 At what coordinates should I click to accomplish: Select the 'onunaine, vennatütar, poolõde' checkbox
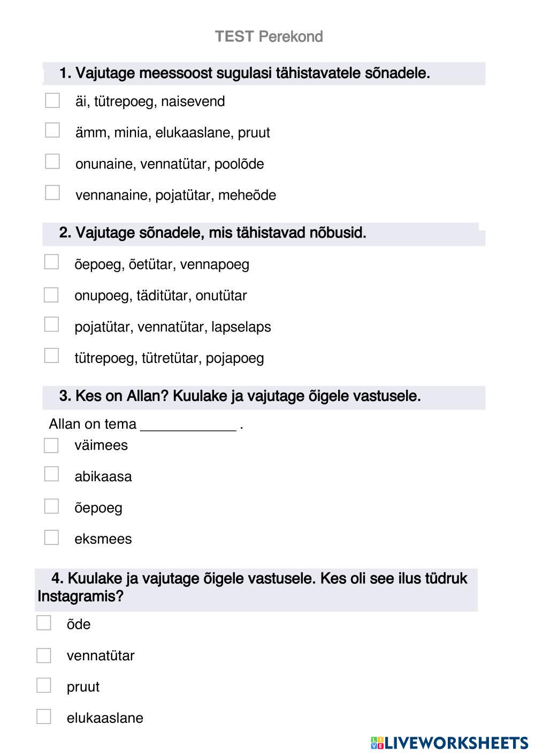click(x=52, y=161)
